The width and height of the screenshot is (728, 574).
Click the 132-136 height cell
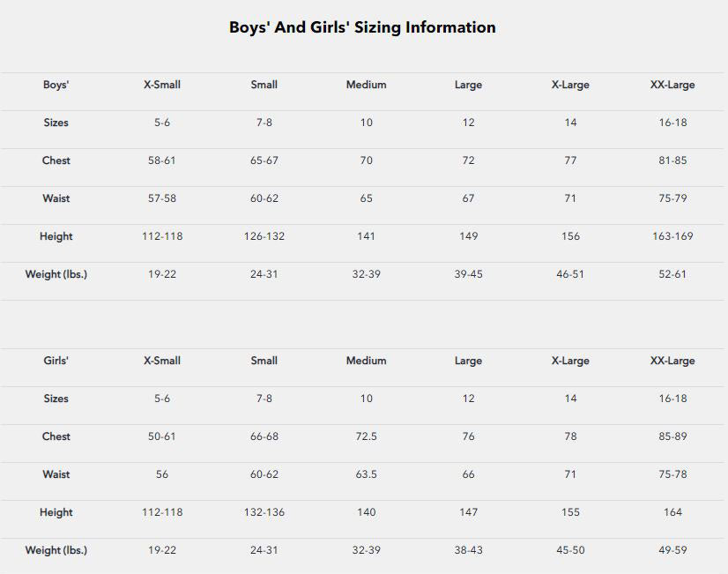pos(264,513)
